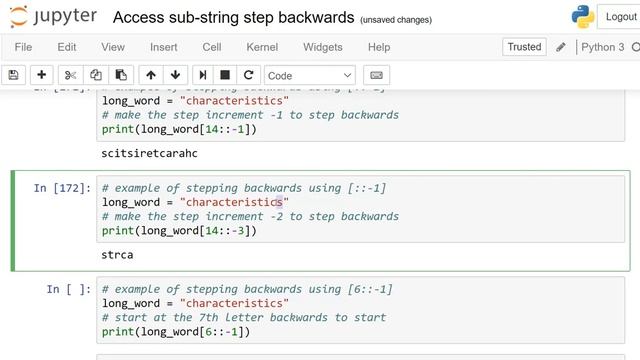Image resolution: width=640 pixels, height=360 pixels.
Task: Rename notebook via title 'Access sub-string step backwards'
Action: pos(233,18)
